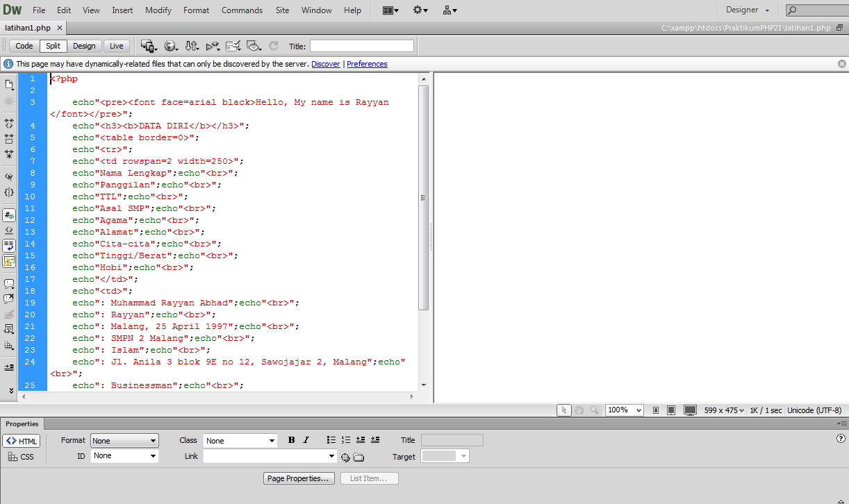Screen dimensions: 849x504
Task: Open Extend Dreamweaver gear dropdown
Action: click(x=420, y=10)
